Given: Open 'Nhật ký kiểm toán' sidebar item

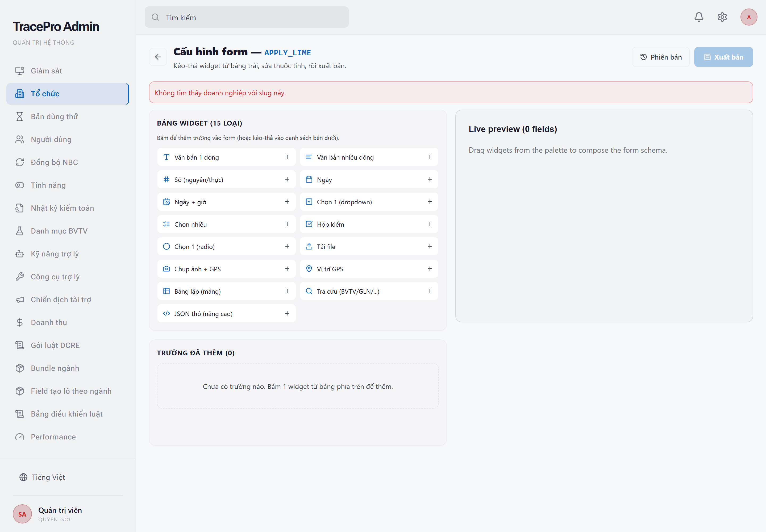Looking at the screenshot, I should (x=68, y=208).
